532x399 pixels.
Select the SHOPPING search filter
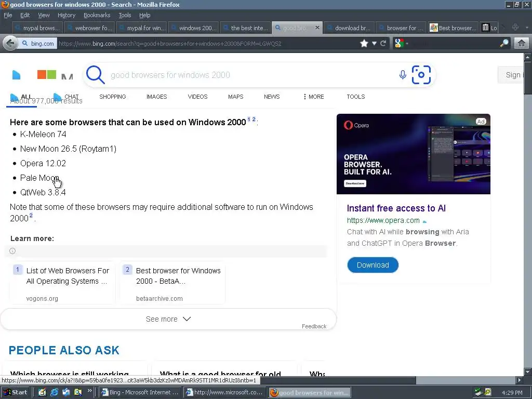pyautogui.click(x=113, y=97)
